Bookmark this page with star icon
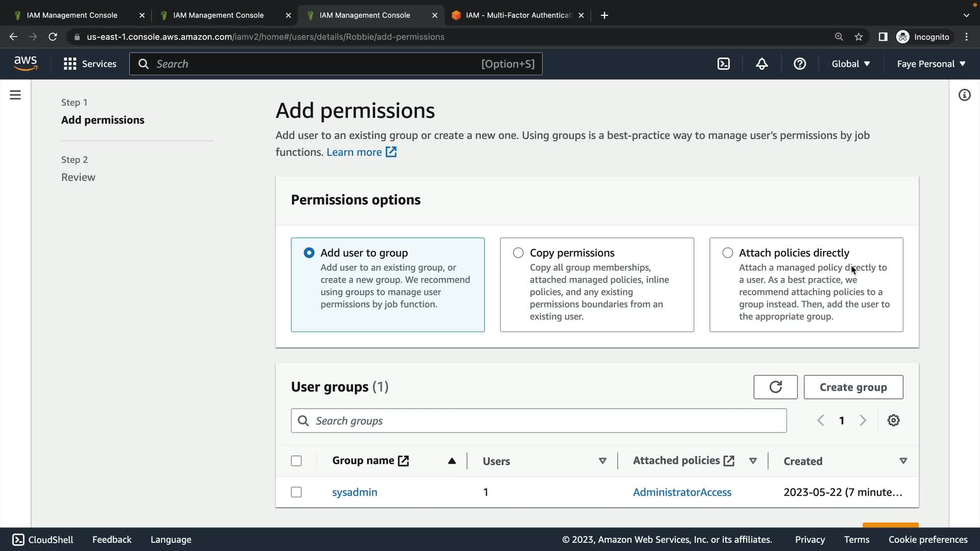Viewport: 980px width, 551px height. click(859, 37)
